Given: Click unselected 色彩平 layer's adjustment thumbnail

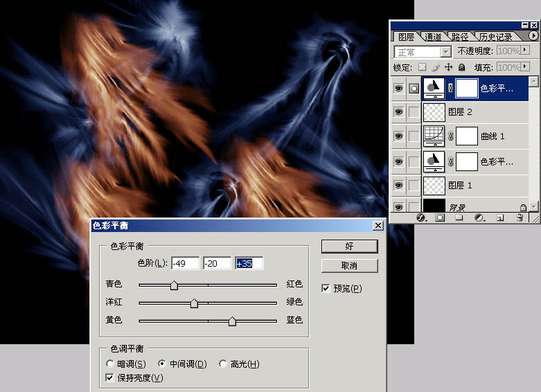Looking at the screenshot, I should point(434,161).
